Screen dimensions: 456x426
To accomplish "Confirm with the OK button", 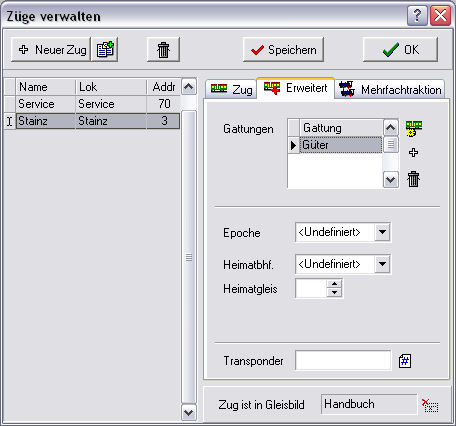I will pos(400,50).
